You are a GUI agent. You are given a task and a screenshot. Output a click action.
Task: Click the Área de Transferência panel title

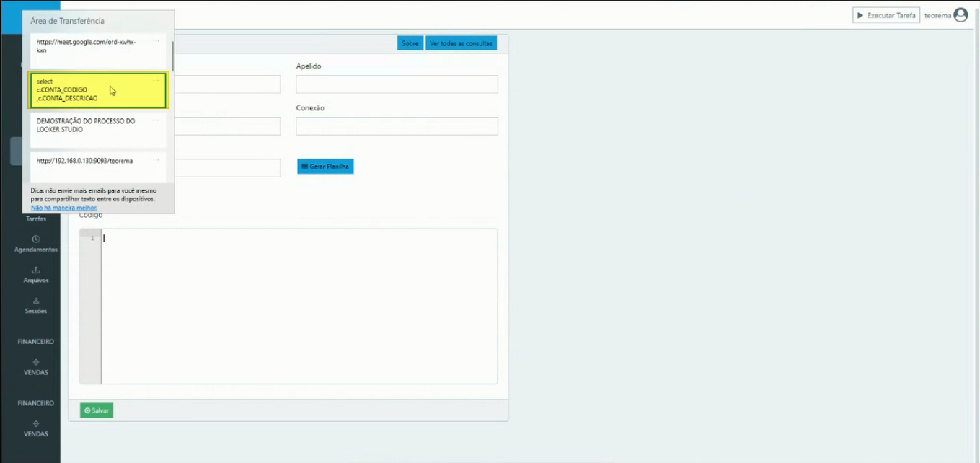tap(67, 21)
